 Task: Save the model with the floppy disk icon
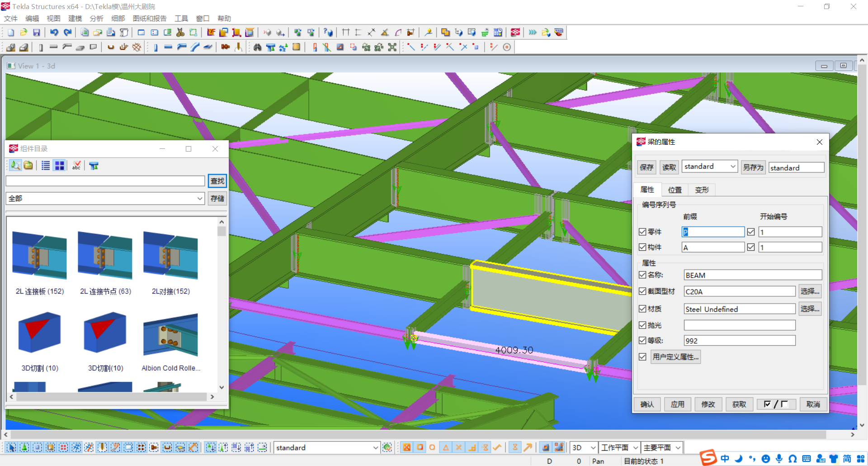[37, 33]
